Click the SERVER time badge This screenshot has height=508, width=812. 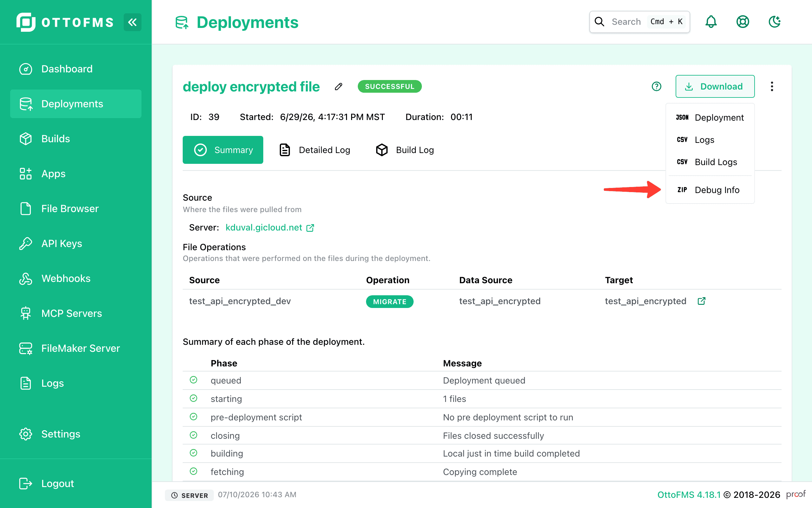[x=189, y=495]
